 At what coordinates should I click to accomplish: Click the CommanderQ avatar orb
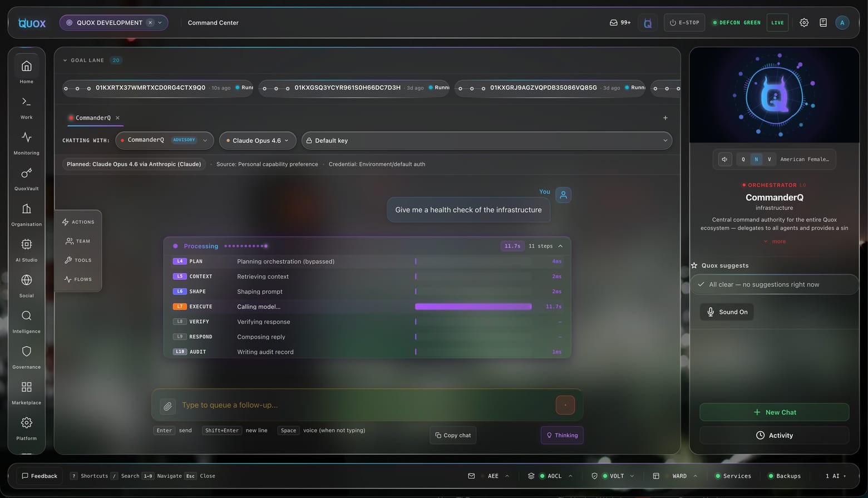click(774, 96)
